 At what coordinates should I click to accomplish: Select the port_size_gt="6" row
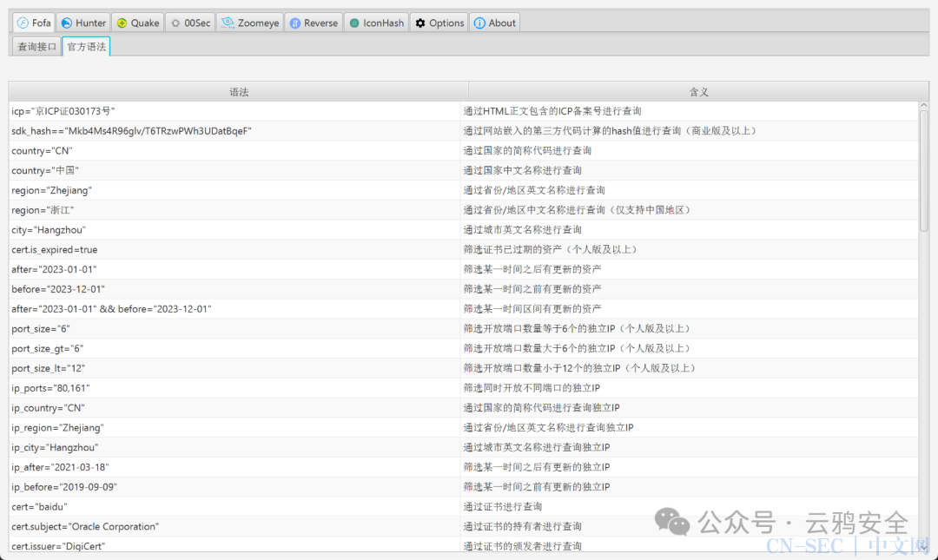click(x=464, y=348)
